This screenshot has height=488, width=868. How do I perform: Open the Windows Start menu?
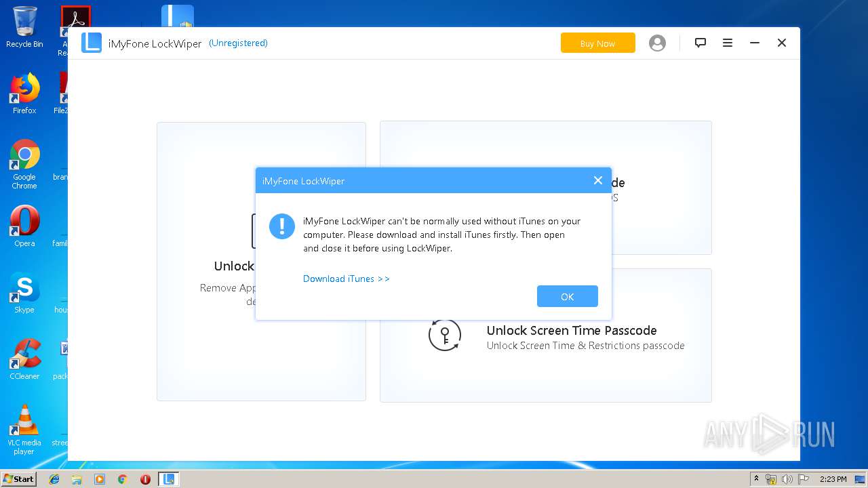click(x=19, y=479)
